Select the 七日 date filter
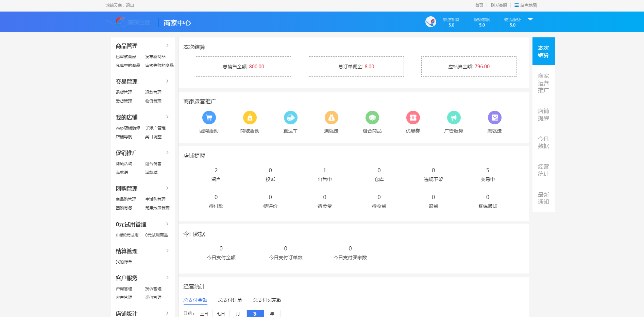Screen dimensions: 644x317 221,314
